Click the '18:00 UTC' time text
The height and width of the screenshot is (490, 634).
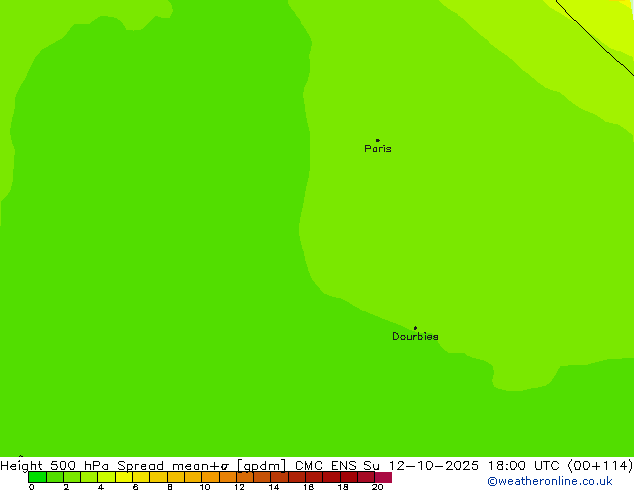pos(524,465)
